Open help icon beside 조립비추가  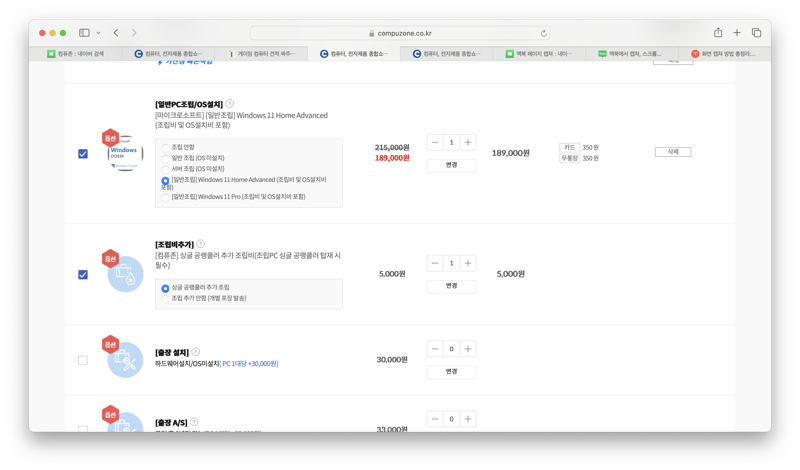point(201,244)
